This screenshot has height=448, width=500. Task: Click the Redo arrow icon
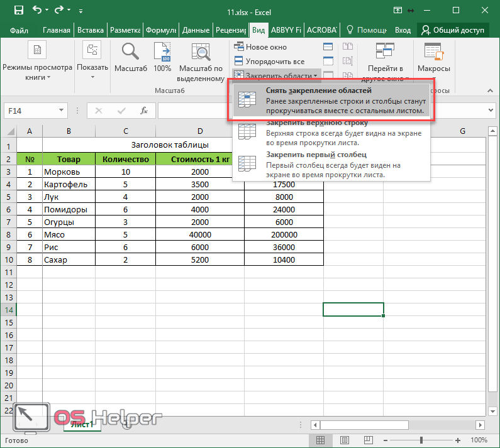(x=59, y=10)
